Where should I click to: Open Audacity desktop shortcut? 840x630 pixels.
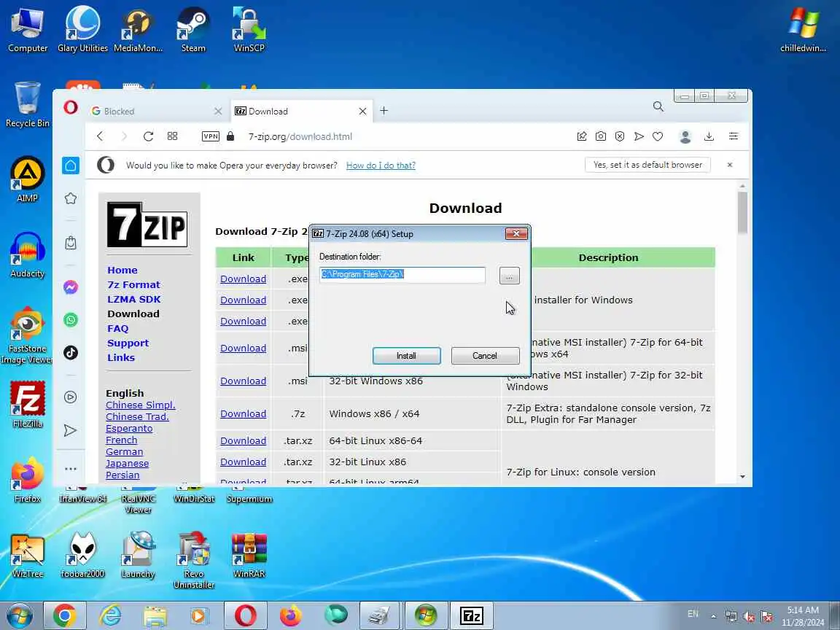pyautogui.click(x=27, y=254)
